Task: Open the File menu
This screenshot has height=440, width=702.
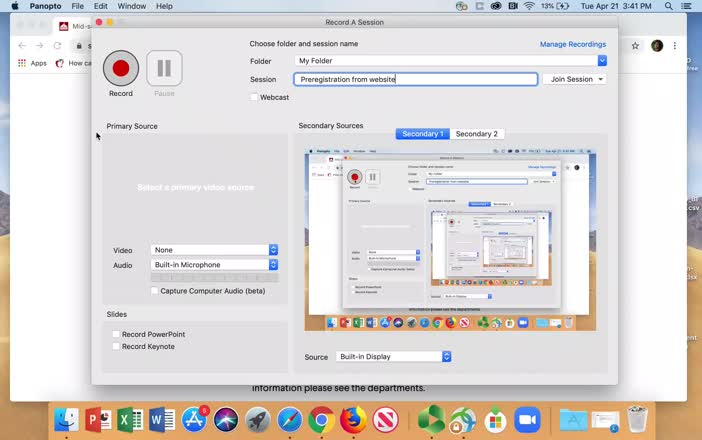Action: coord(77,6)
